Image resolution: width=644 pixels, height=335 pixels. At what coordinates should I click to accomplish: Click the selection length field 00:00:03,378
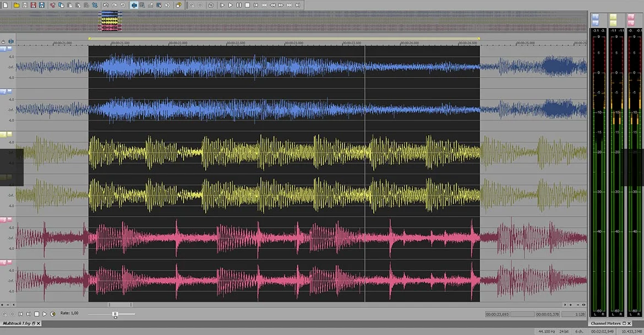(x=548, y=315)
